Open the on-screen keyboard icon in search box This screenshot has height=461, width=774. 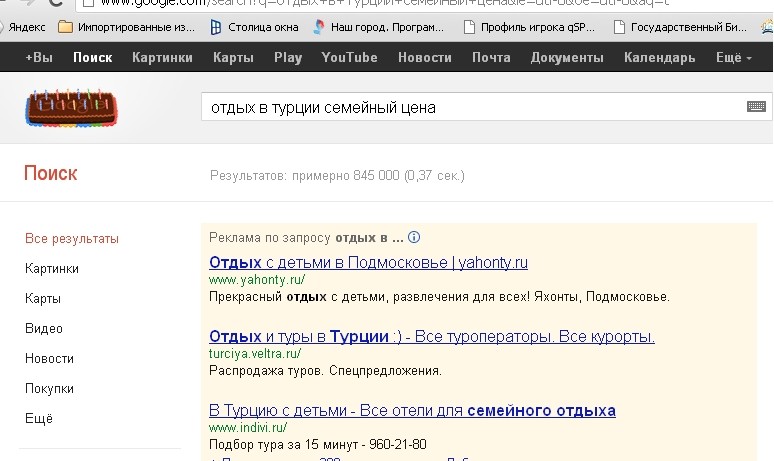pos(756,106)
